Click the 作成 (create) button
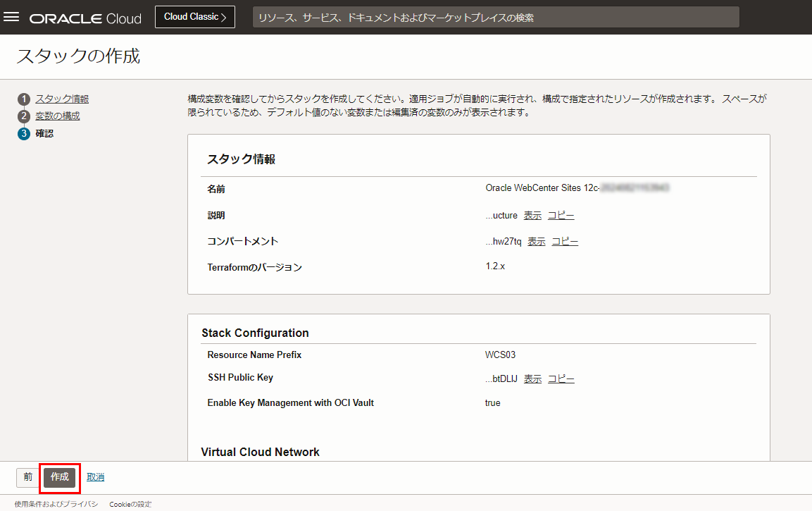812x511 pixels. [x=60, y=477]
